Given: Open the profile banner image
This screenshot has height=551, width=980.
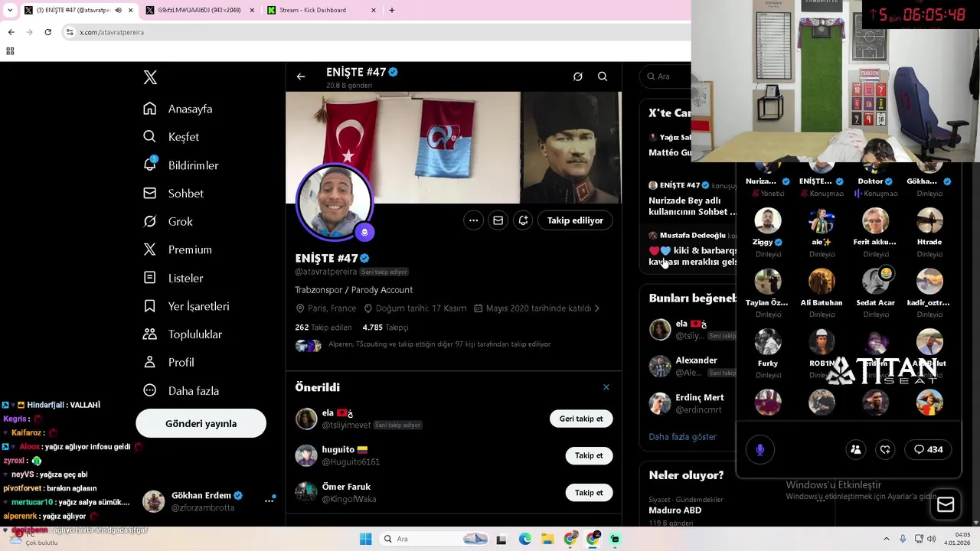Looking at the screenshot, I should click(453, 148).
